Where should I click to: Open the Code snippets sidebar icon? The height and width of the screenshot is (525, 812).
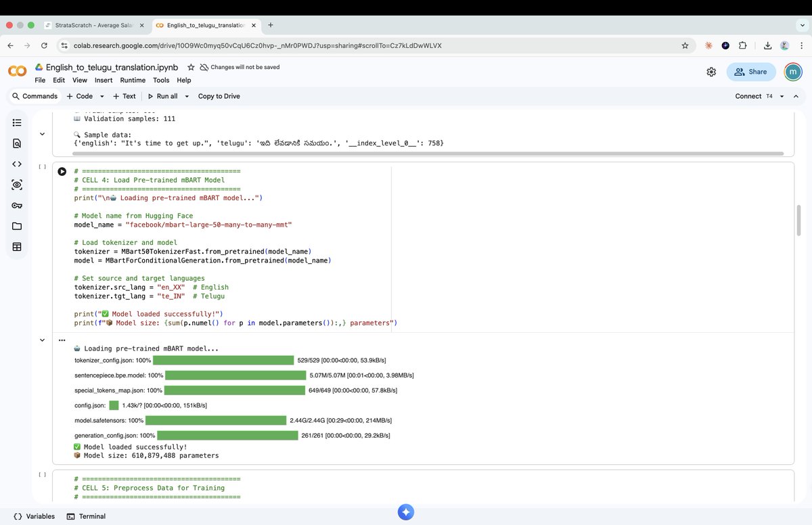click(17, 164)
